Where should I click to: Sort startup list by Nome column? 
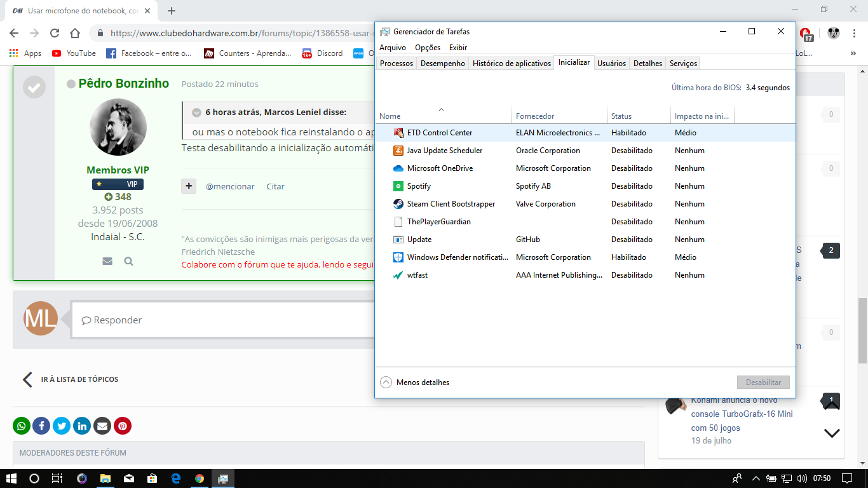[442, 116]
